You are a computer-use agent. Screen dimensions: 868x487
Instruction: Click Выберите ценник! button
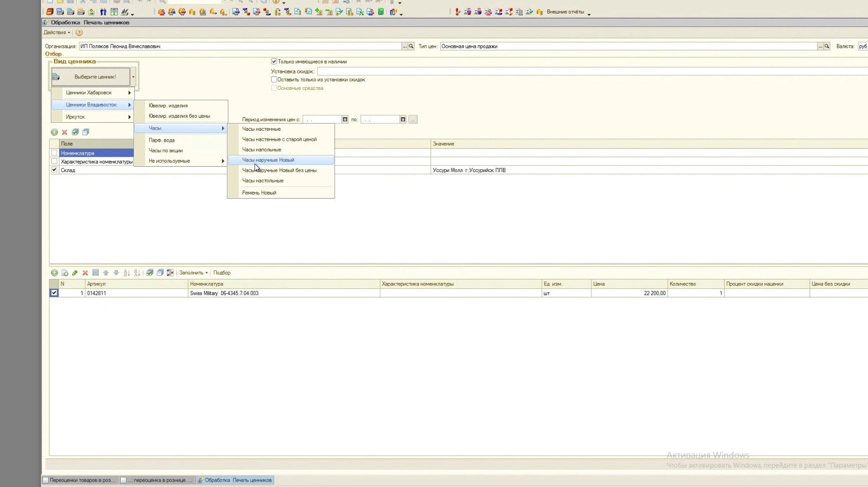click(x=90, y=77)
